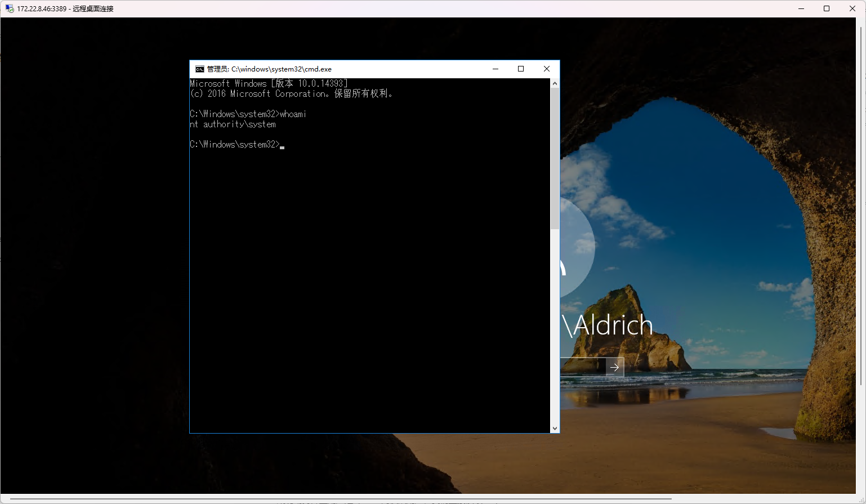Close the cmd.exe command prompt window
The image size is (866, 504).
coord(546,69)
